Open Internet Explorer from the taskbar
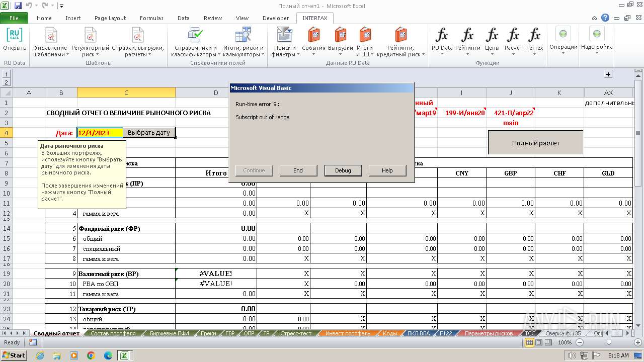Viewport: 644px width, 362px height. [40, 355]
